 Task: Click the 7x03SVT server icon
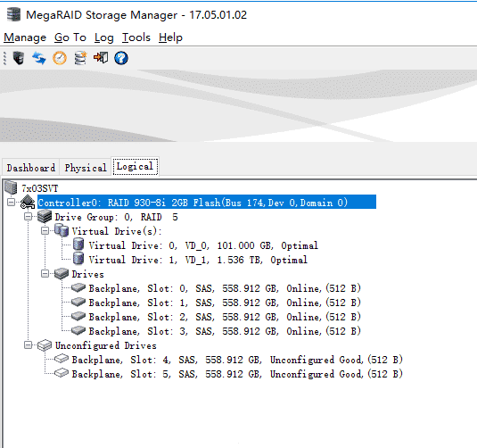point(11,187)
